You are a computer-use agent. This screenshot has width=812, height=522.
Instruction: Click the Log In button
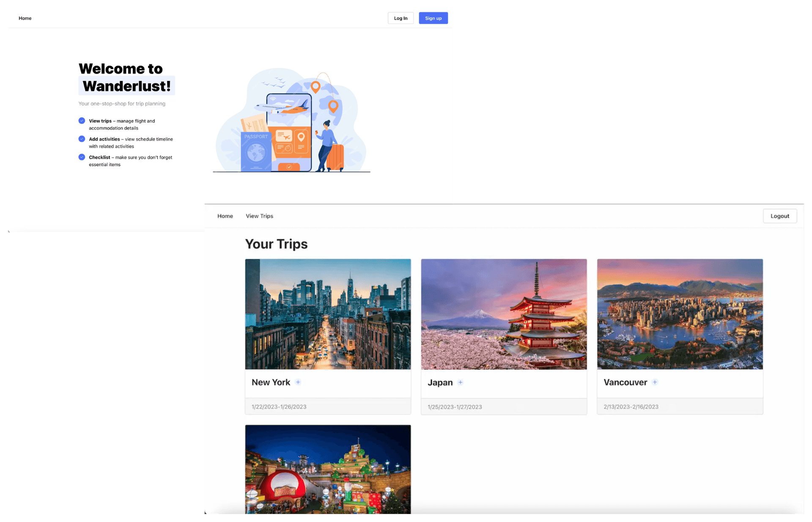(x=401, y=18)
